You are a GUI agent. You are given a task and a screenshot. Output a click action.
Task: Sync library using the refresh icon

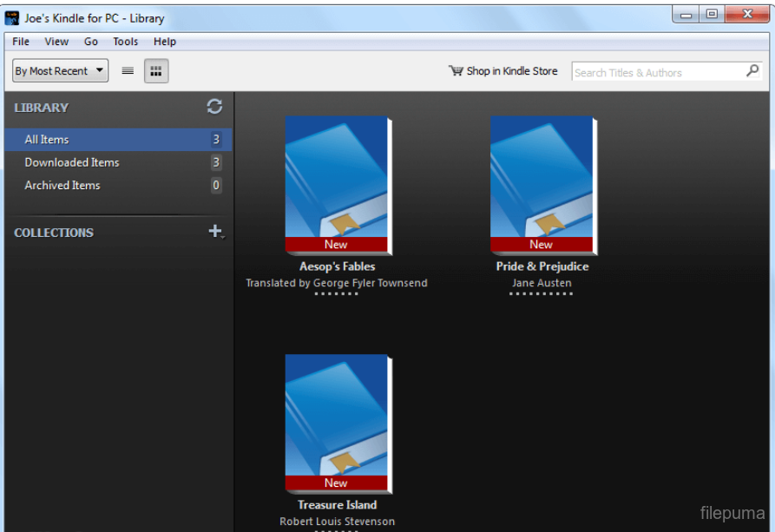[214, 106]
